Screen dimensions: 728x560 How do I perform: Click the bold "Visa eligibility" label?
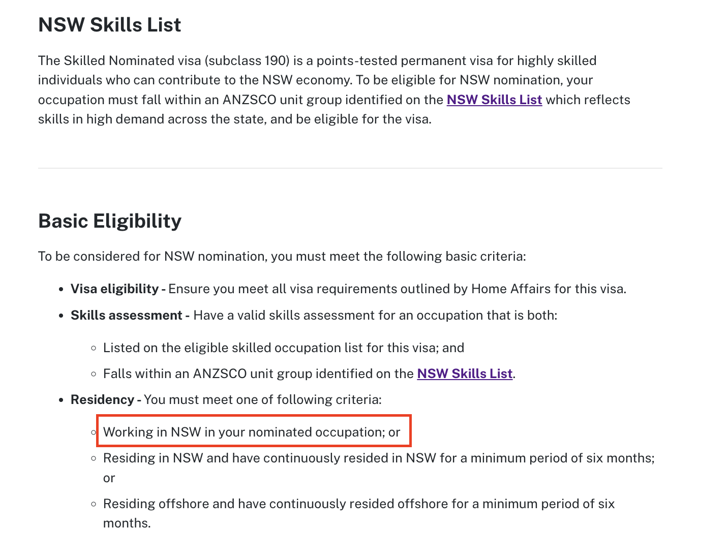coord(114,289)
